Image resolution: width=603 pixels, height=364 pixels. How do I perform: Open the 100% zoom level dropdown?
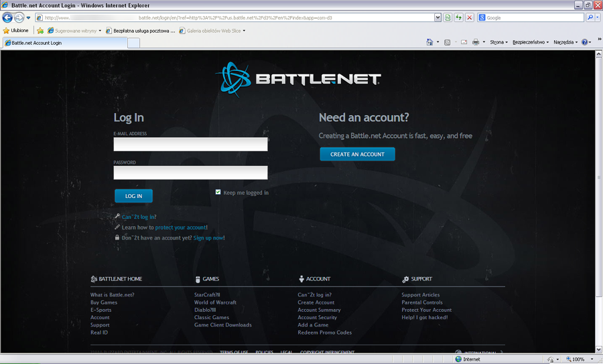point(592,359)
